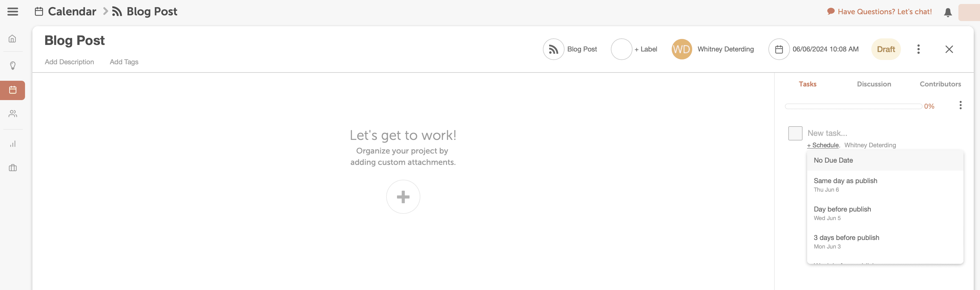Viewport: 980px width, 290px height.
Task: Click + Schedule link
Action: click(822, 145)
